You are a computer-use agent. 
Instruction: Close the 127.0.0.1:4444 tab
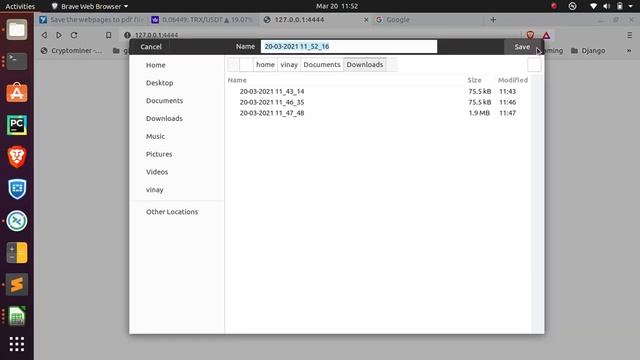[366, 20]
